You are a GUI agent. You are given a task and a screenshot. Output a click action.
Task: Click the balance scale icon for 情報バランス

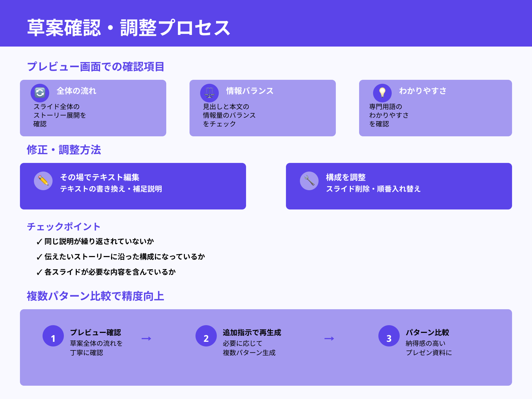click(x=209, y=92)
